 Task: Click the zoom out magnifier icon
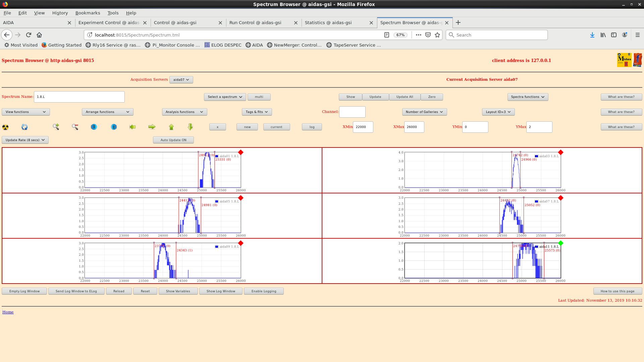(75, 127)
